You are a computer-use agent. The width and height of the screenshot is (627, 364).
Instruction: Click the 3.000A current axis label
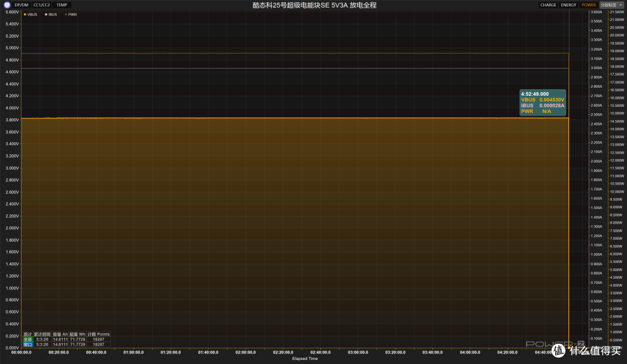(x=596, y=68)
